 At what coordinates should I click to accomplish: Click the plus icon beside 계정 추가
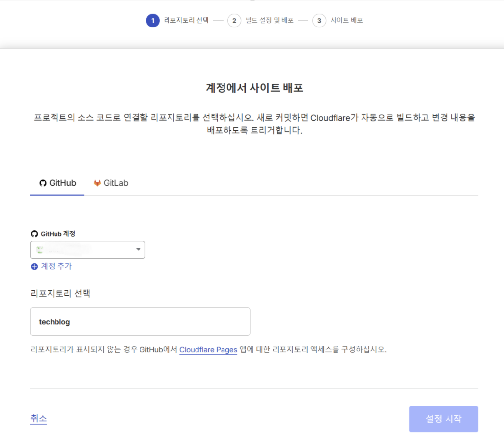pos(34,266)
